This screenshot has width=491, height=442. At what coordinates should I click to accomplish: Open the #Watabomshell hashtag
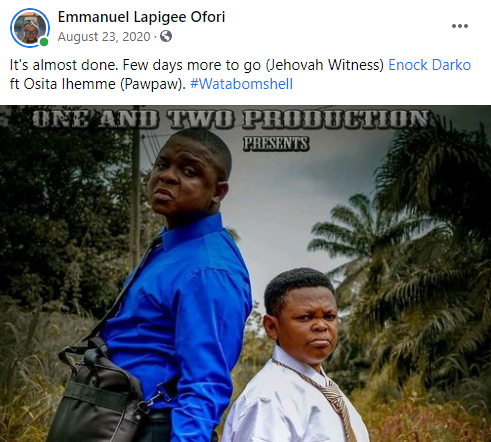[x=241, y=84]
